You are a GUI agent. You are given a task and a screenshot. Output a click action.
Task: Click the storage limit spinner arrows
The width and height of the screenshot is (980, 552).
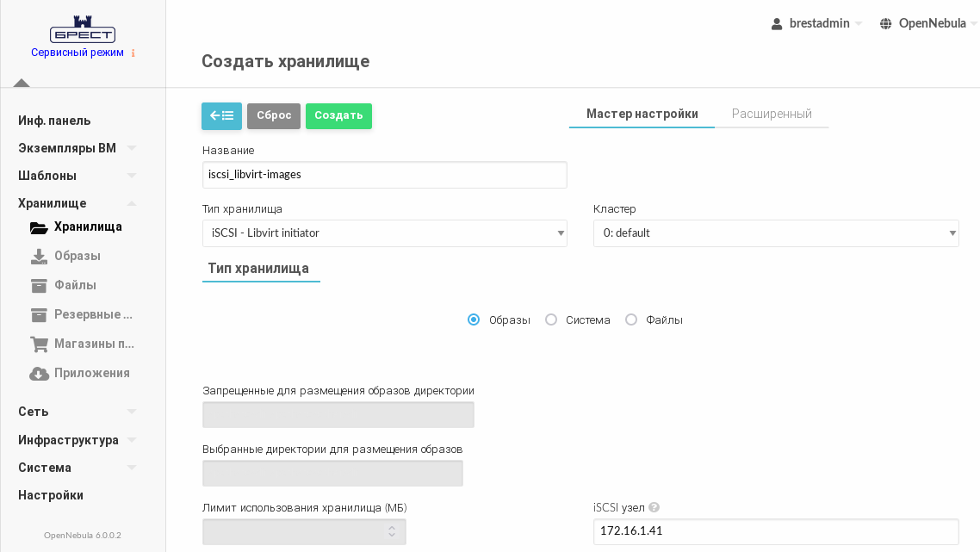pos(392,532)
